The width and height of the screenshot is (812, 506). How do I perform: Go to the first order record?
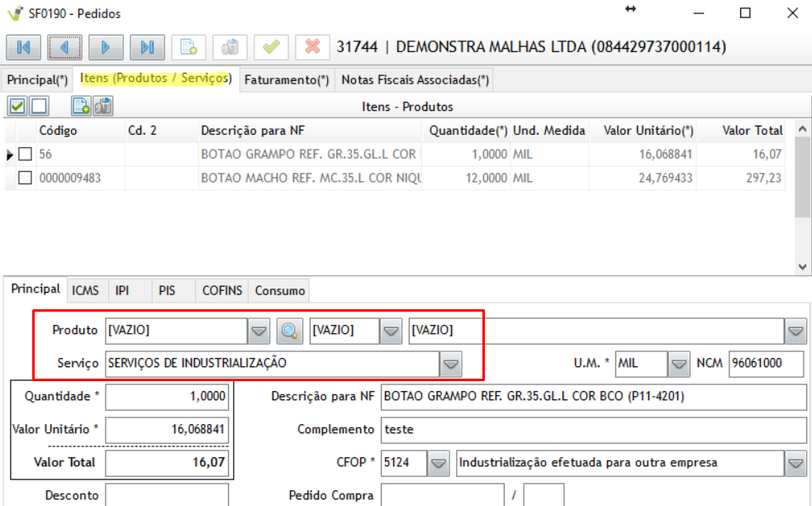pos(23,47)
